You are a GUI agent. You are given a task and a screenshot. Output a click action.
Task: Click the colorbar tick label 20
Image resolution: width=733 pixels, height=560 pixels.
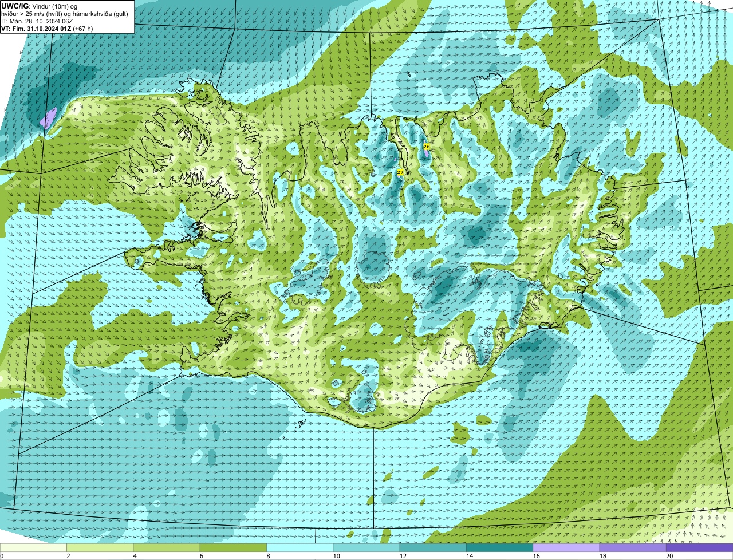[669, 556]
